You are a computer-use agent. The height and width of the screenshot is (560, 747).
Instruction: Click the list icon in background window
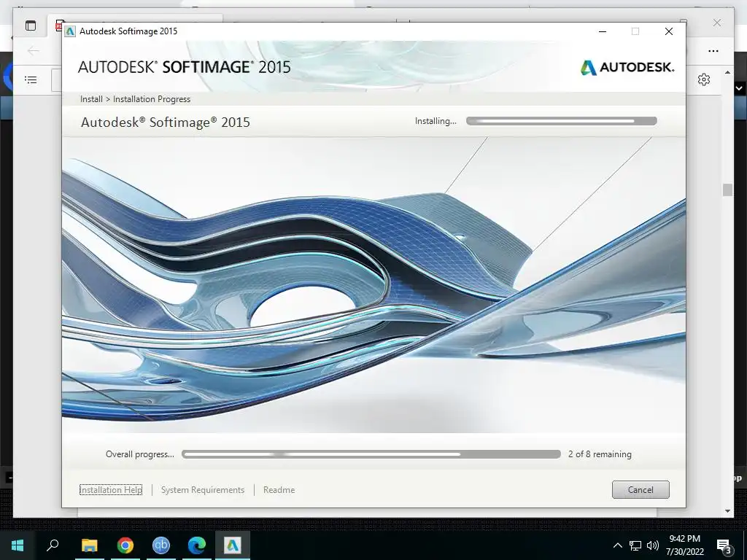(31, 80)
